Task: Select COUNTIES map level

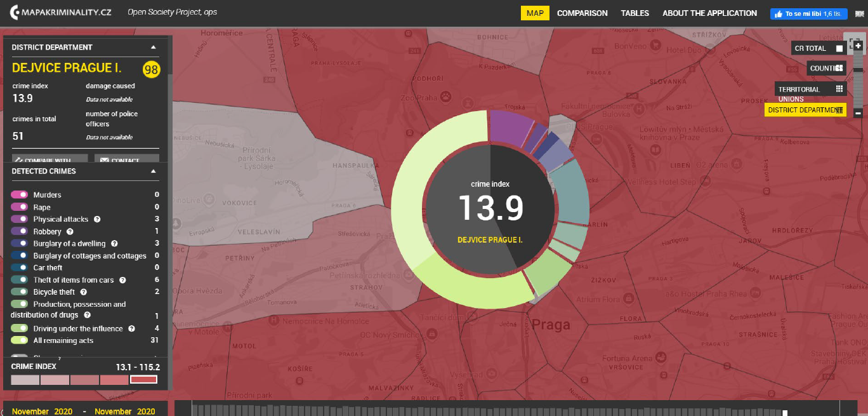Action: click(827, 68)
